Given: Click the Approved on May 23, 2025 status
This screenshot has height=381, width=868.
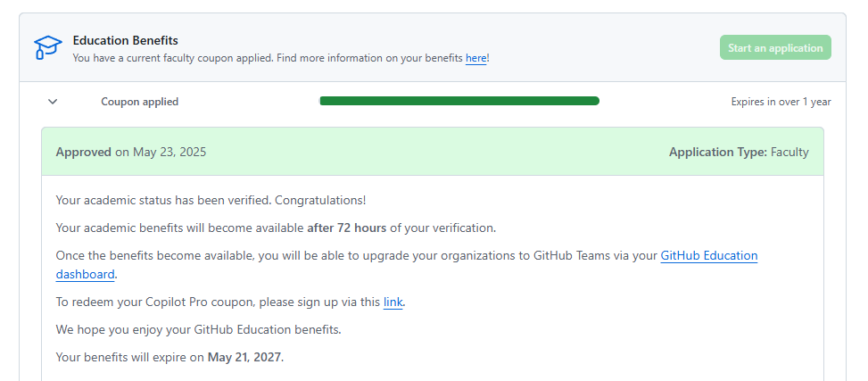Looking at the screenshot, I should (x=130, y=152).
